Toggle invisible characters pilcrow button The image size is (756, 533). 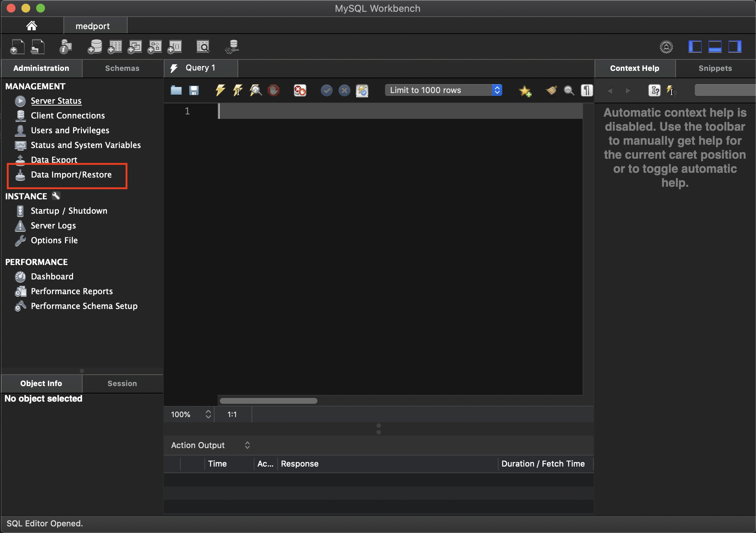[x=587, y=90]
